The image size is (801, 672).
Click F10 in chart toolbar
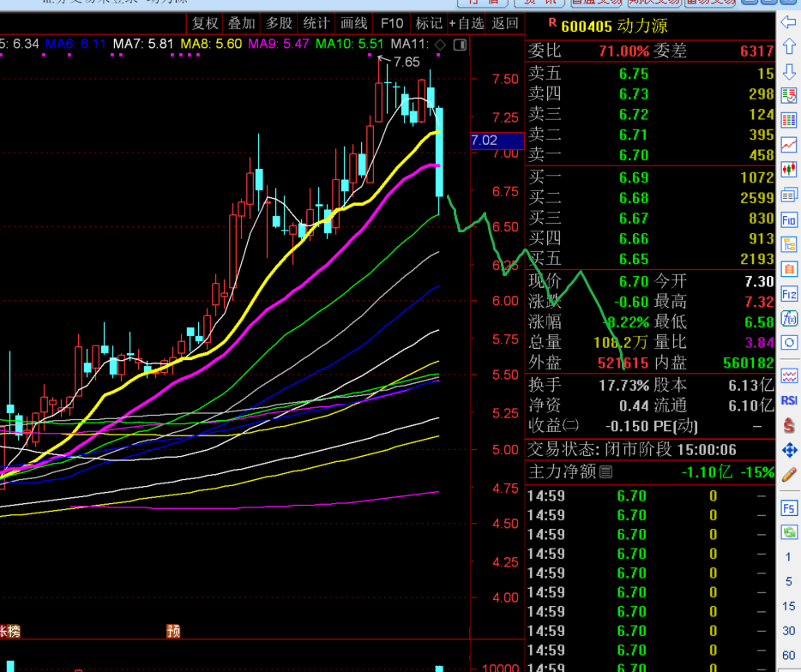pyautogui.click(x=392, y=23)
